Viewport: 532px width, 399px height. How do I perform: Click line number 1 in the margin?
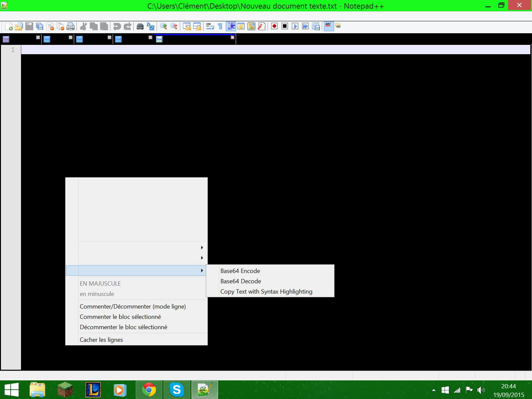[13, 50]
